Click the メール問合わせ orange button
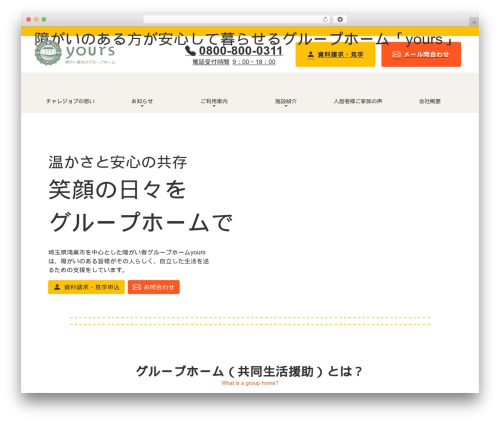This screenshot has width=500, height=423. (x=421, y=54)
